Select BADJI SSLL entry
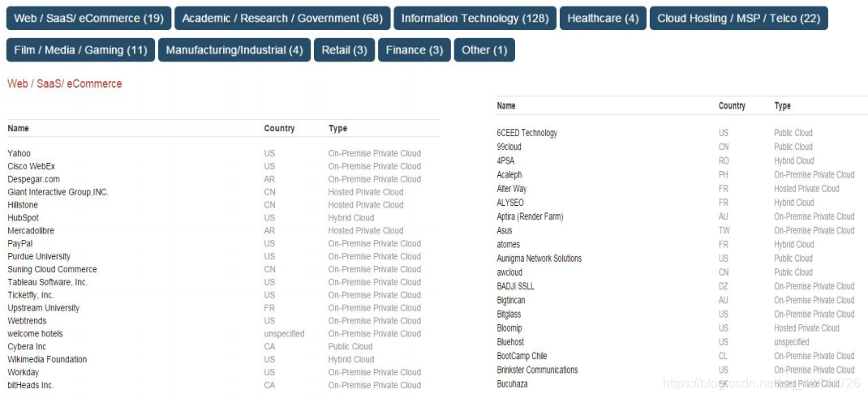Viewport: 868px width, 398px height. tap(516, 286)
